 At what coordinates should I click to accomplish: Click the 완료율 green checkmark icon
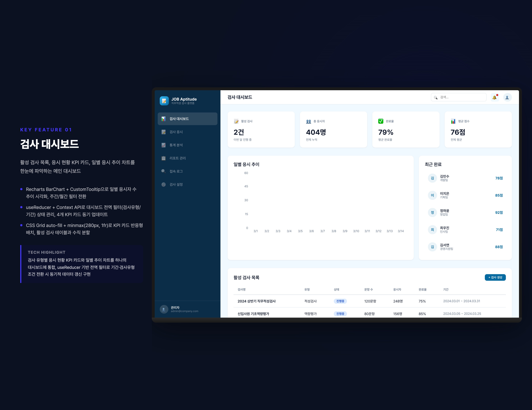[380, 121]
